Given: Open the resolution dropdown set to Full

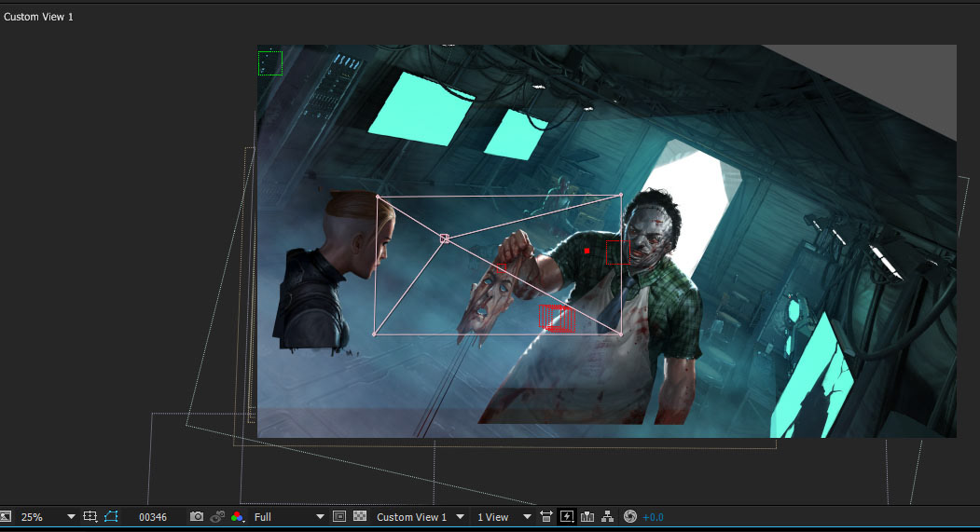Looking at the screenshot, I should (x=289, y=517).
